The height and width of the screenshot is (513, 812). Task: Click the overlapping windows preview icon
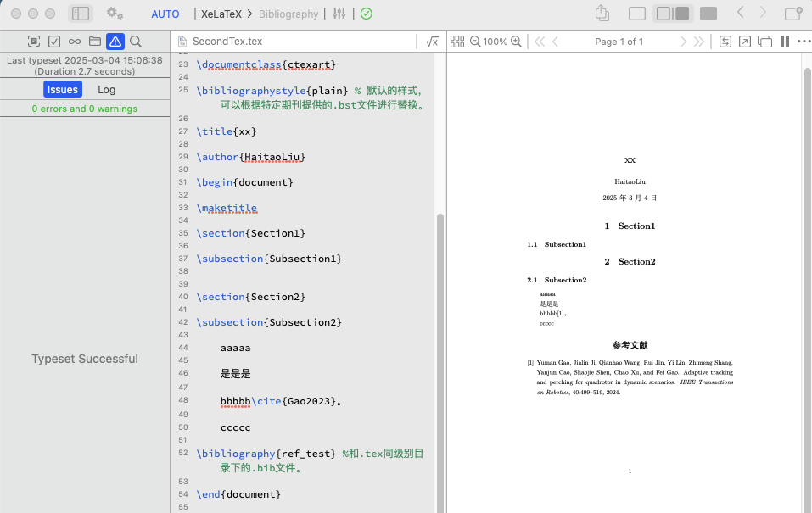[764, 42]
